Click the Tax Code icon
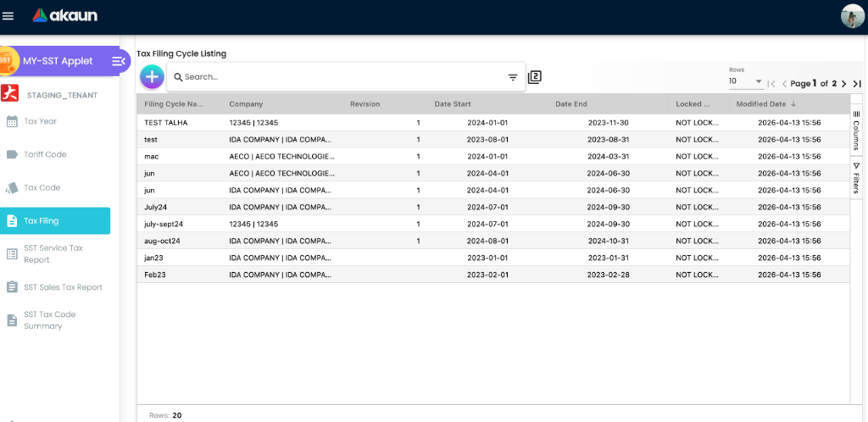The width and height of the screenshot is (868, 422). tap(12, 188)
